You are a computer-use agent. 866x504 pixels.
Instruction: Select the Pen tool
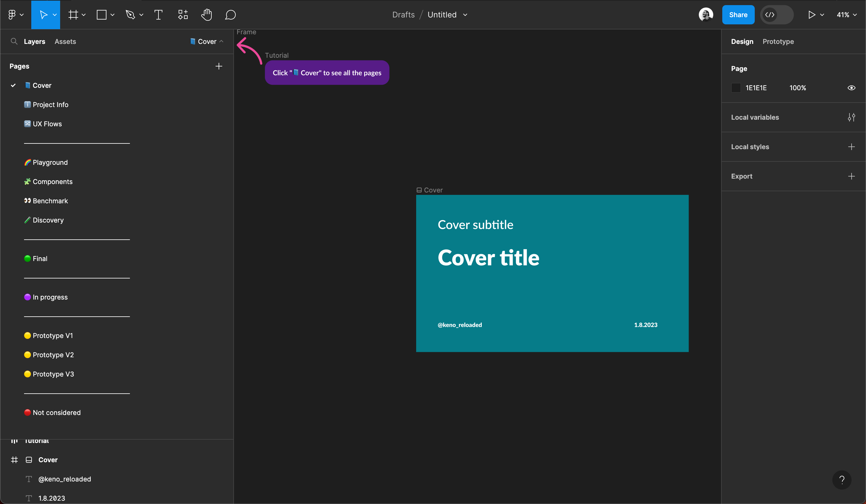tap(130, 14)
